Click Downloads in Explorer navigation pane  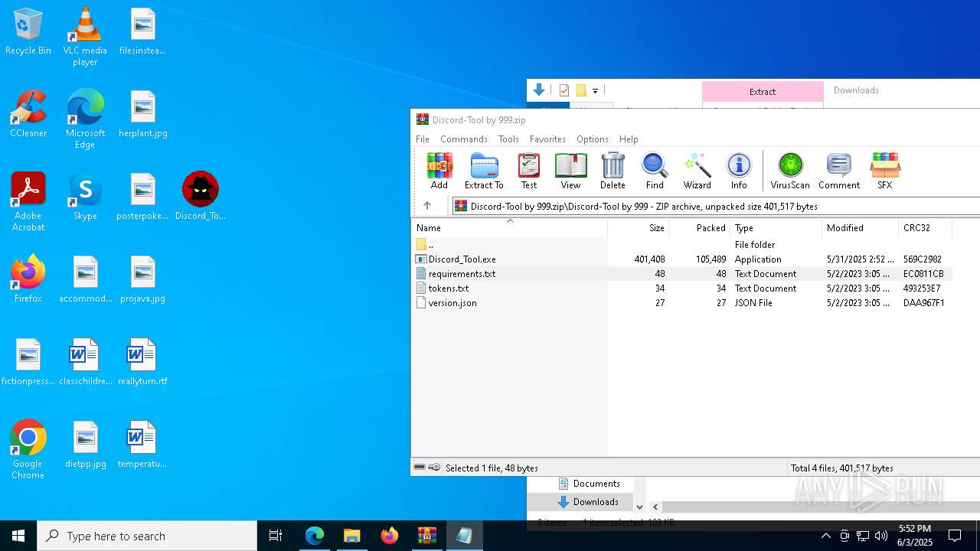[595, 502]
